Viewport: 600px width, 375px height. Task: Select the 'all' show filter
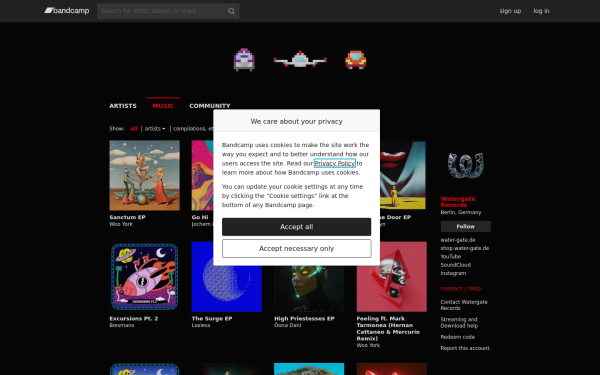click(134, 129)
